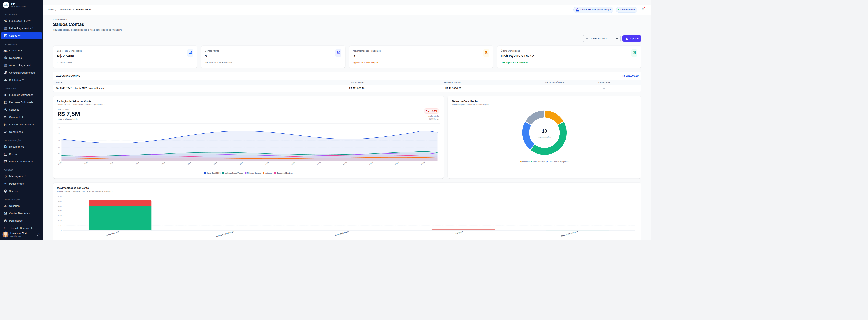Open the Todas as Contas dropdown
This screenshot has height=320, width=868.
pyautogui.click(x=602, y=38)
